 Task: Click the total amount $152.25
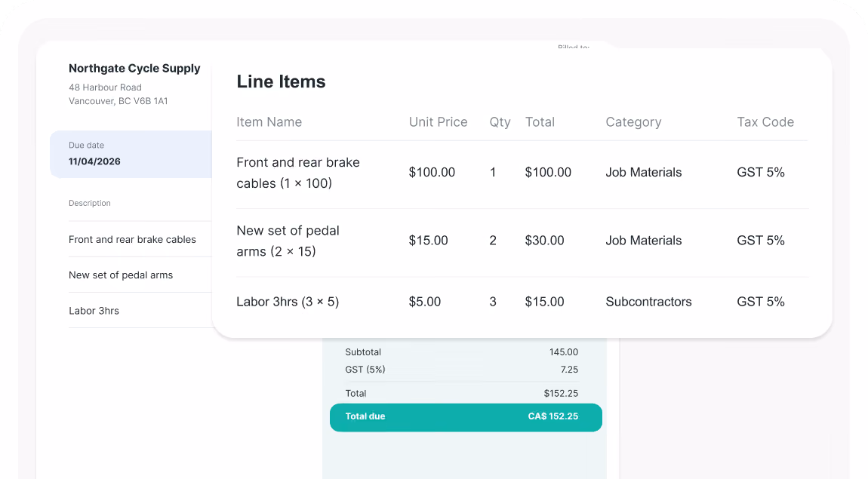[561, 394]
